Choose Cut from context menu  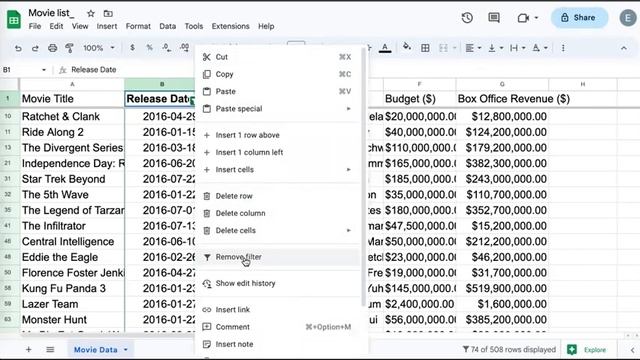[278, 57]
